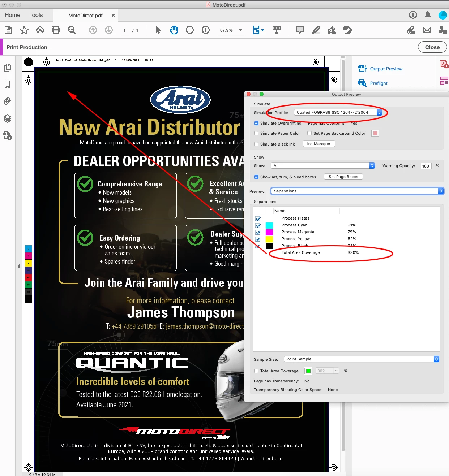The height and width of the screenshot is (476, 449).
Task: Open notifications bell icon
Action: [x=428, y=15]
